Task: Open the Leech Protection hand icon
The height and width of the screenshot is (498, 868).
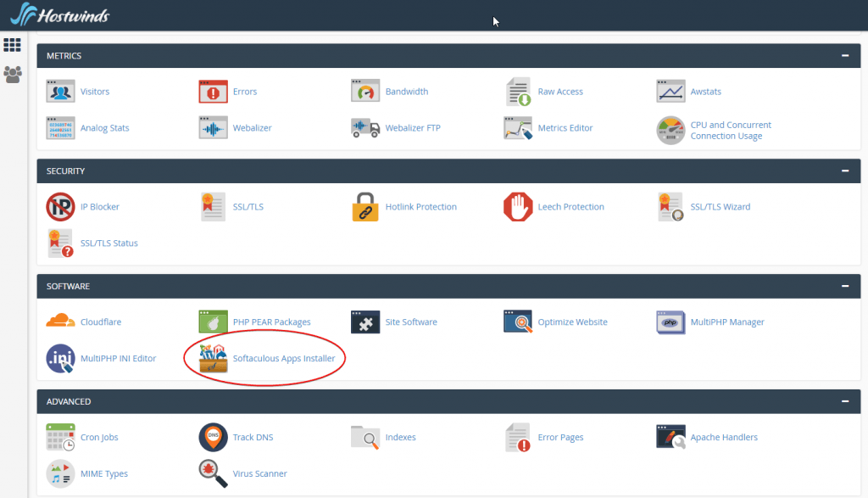Action: pos(518,207)
